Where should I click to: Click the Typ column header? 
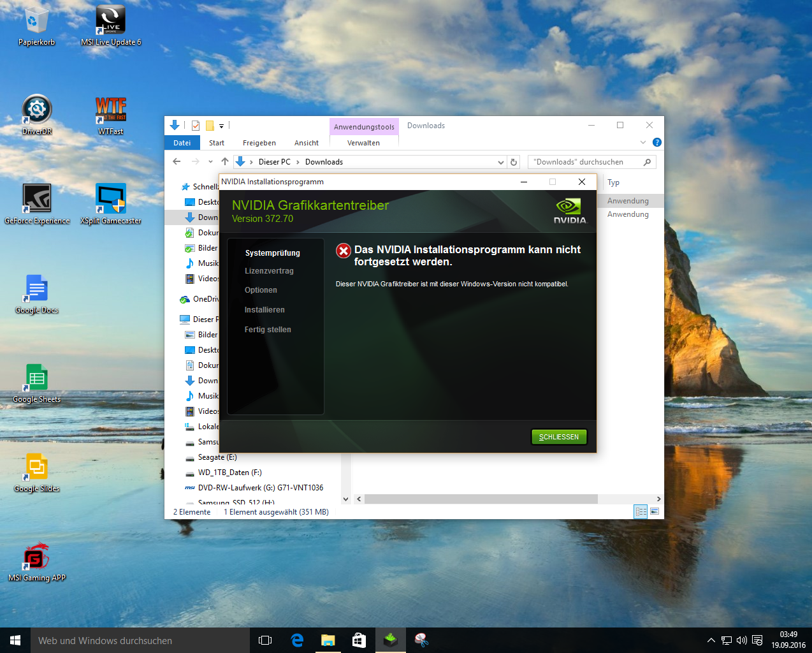(614, 182)
